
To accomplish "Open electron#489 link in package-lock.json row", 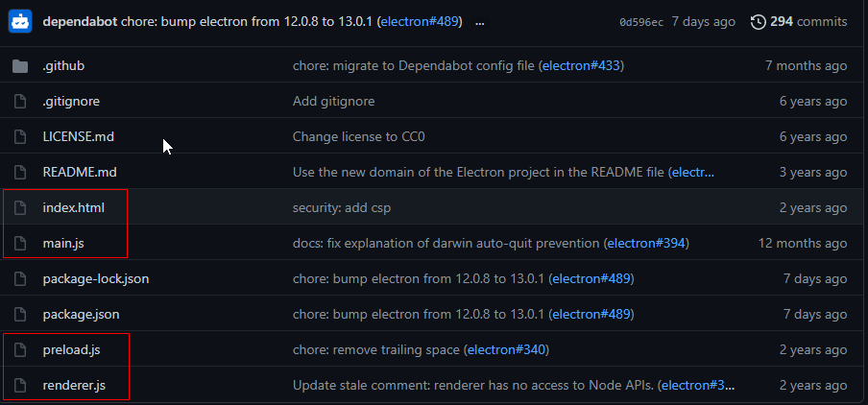I will click(x=591, y=278).
